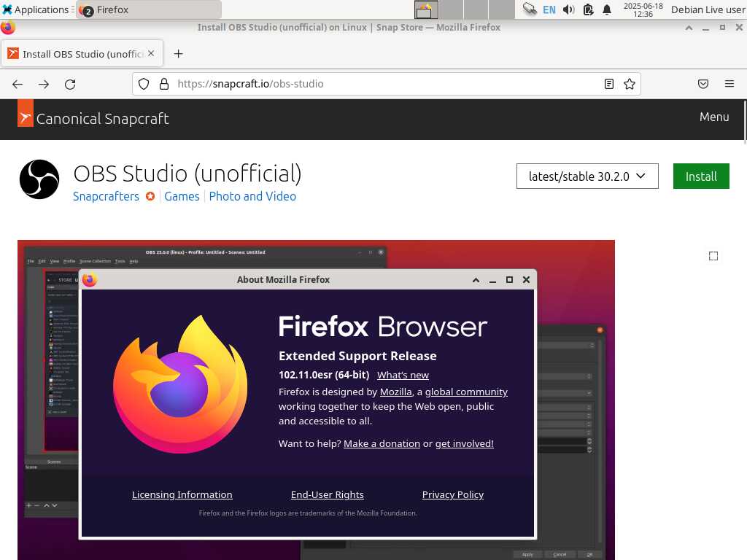The image size is (747, 560).
Task: Open the Snapcrafters publisher link
Action: (106, 196)
